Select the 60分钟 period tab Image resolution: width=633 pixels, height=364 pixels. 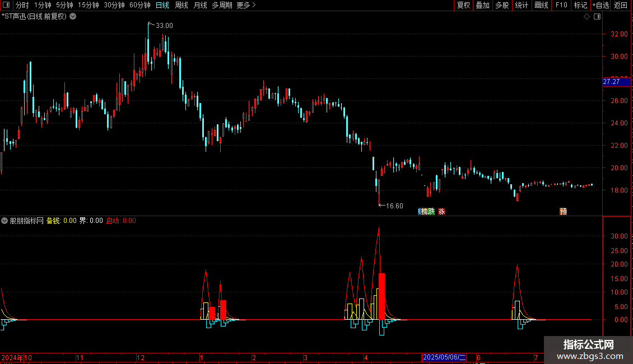(x=140, y=5)
